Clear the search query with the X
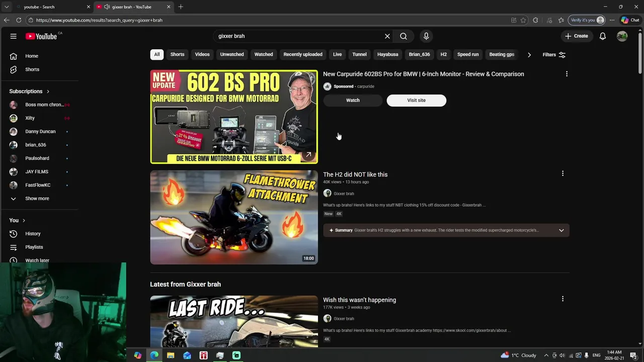Image resolution: width=644 pixels, height=362 pixels. (387, 36)
